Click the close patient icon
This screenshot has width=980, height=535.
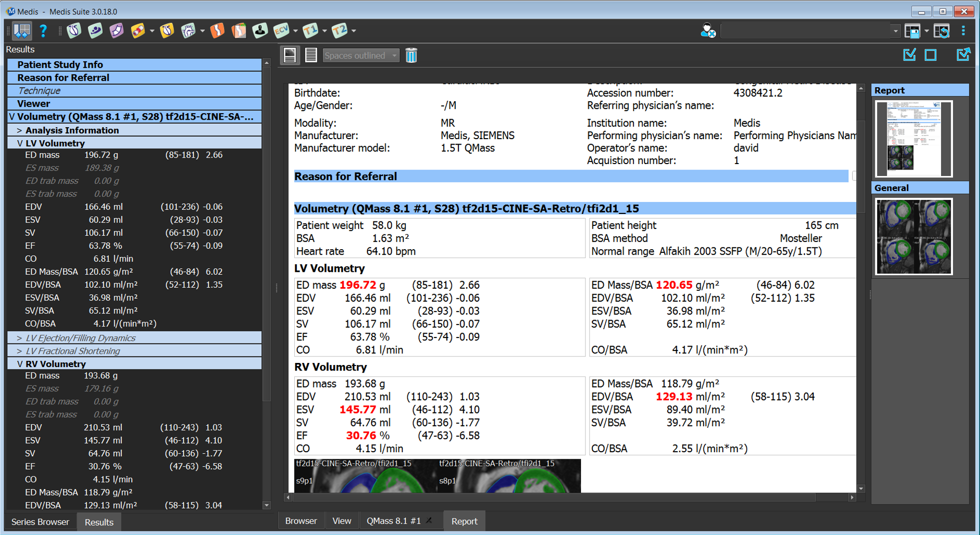point(708,31)
